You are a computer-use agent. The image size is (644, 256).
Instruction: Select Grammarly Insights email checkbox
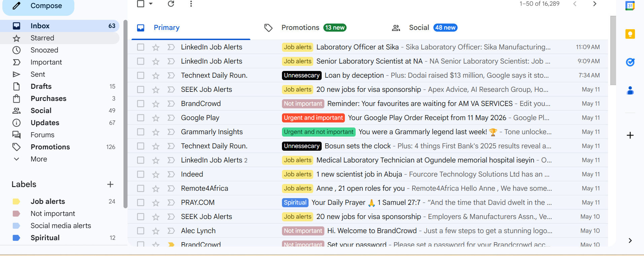(x=141, y=132)
